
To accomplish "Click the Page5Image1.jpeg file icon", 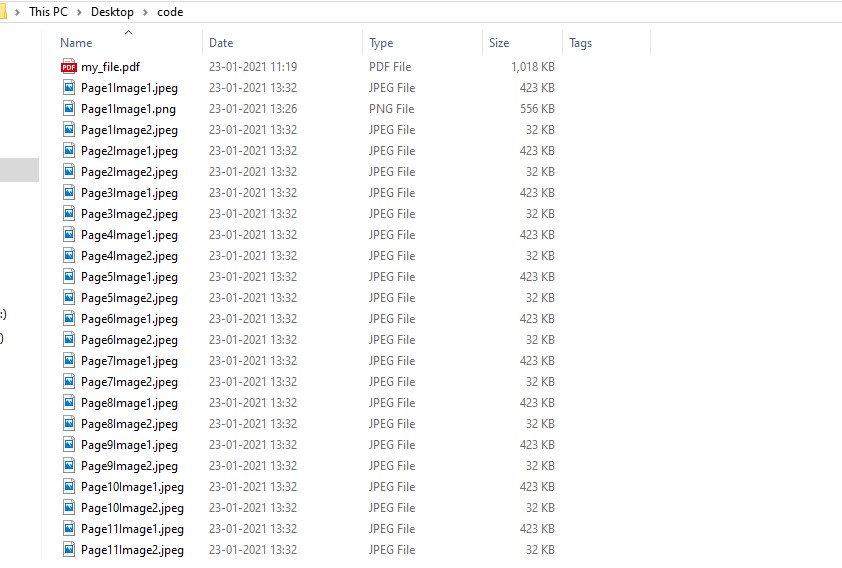I will 69,277.
